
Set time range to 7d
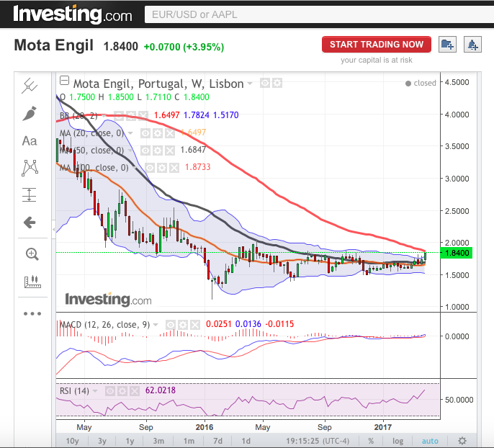(x=217, y=441)
